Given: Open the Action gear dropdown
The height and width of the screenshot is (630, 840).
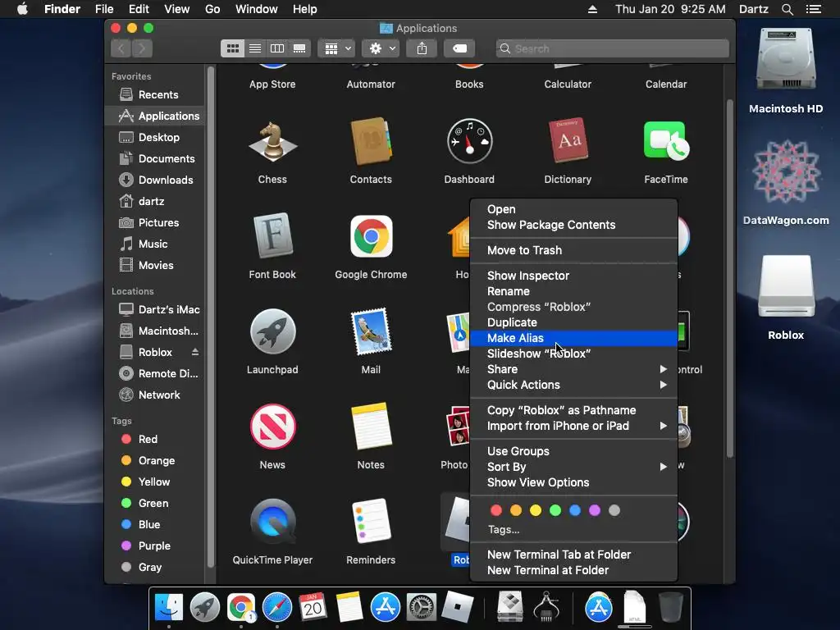Looking at the screenshot, I should tap(381, 48).
